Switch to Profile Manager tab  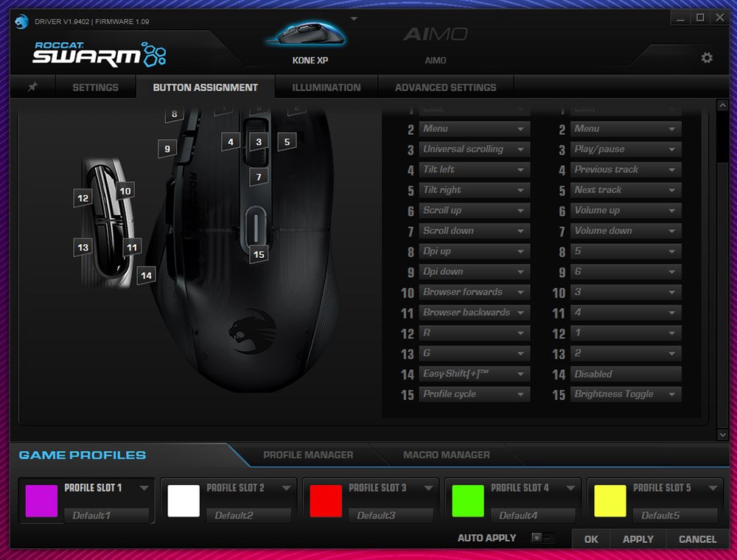308,455
